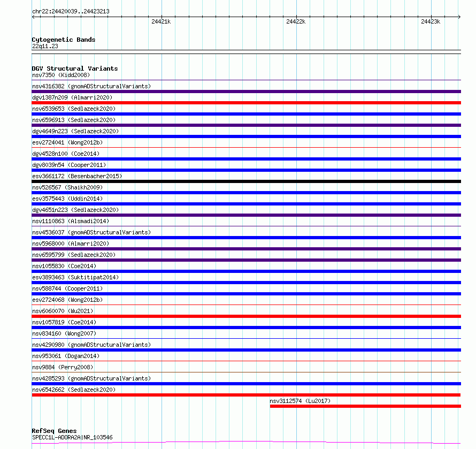Click the chr22:24420039..24423213 coordinates text
Viewport: 476px width, 449px height.
tap(71, 12)
